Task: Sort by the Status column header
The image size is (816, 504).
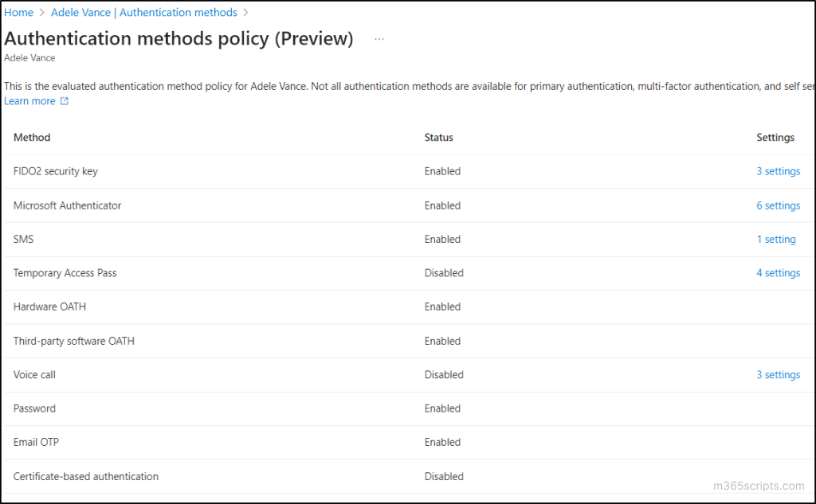Action: [438, 137]
